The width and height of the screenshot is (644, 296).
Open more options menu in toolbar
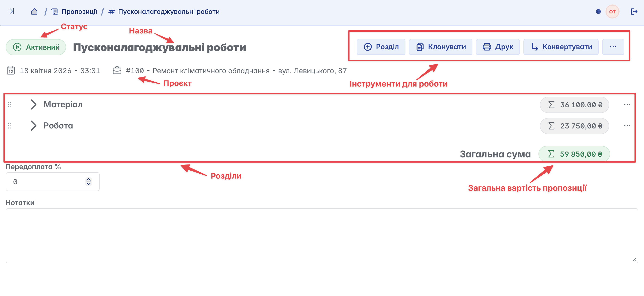(613, 47)
